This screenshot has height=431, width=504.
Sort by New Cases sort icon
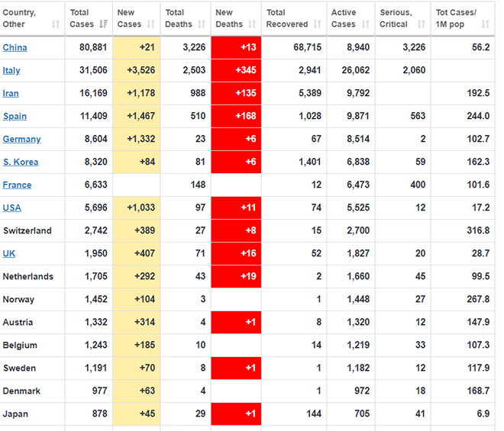tap(150, 24)
